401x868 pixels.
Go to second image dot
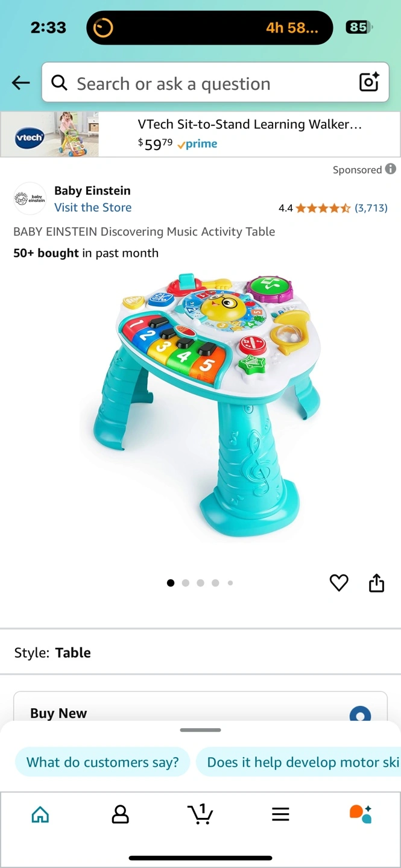186,583
